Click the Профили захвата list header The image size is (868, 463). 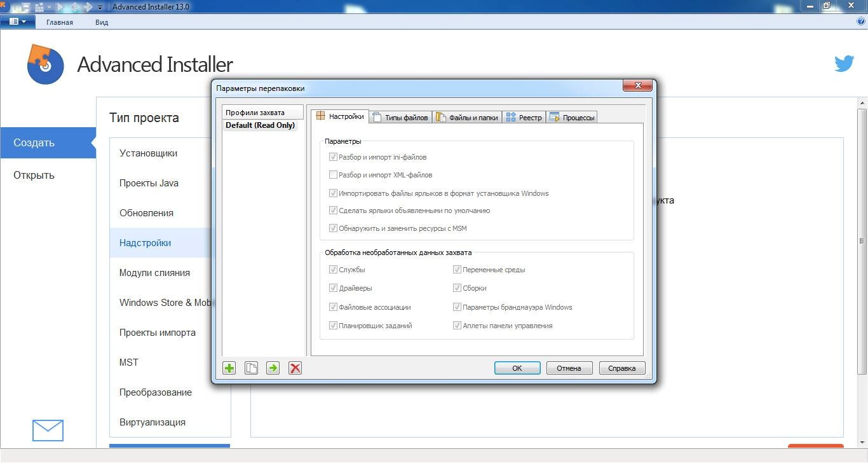262,113
